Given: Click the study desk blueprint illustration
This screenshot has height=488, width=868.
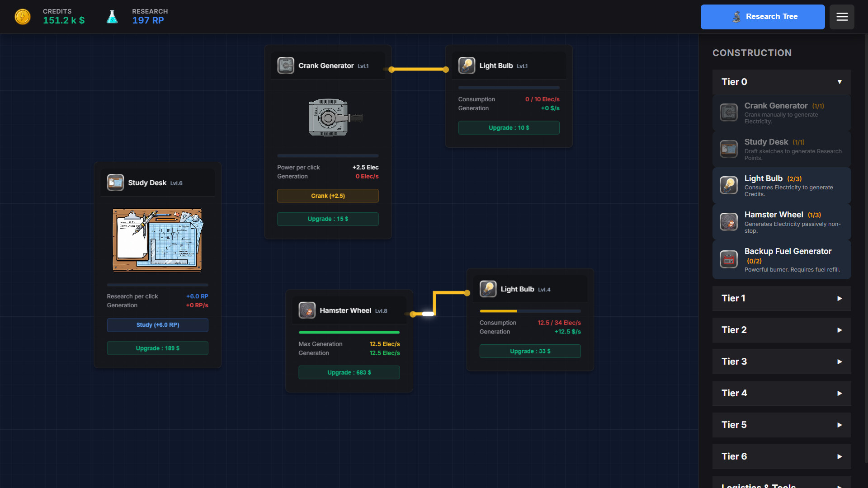Looking at the screenshot, I should click(x=157, y=239).
